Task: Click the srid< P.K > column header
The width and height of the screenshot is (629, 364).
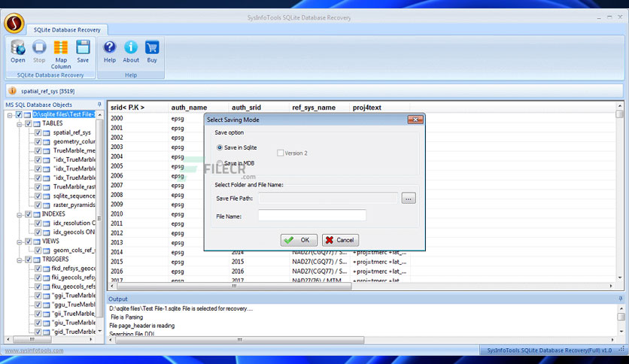Action: point(138,108)
